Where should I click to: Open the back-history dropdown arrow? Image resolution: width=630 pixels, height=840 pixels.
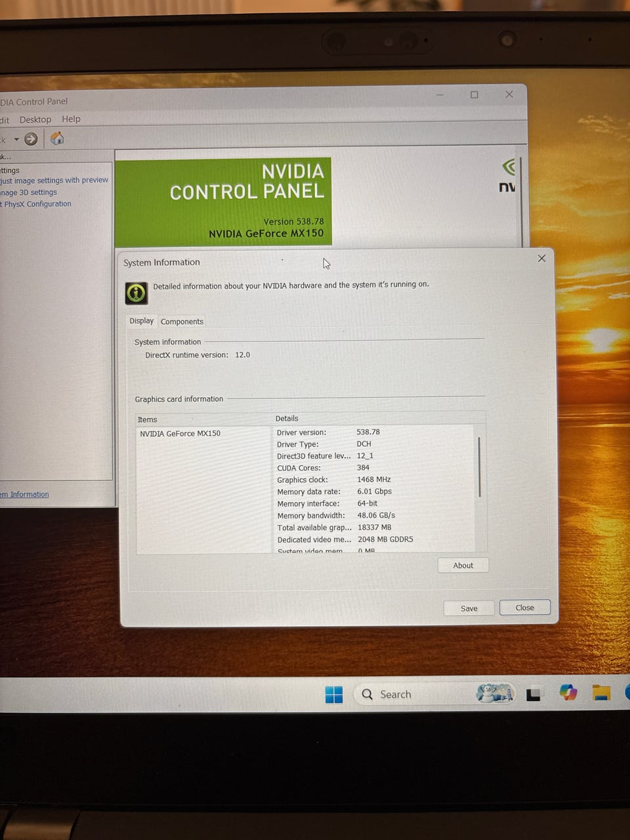(x=16, y=139)
